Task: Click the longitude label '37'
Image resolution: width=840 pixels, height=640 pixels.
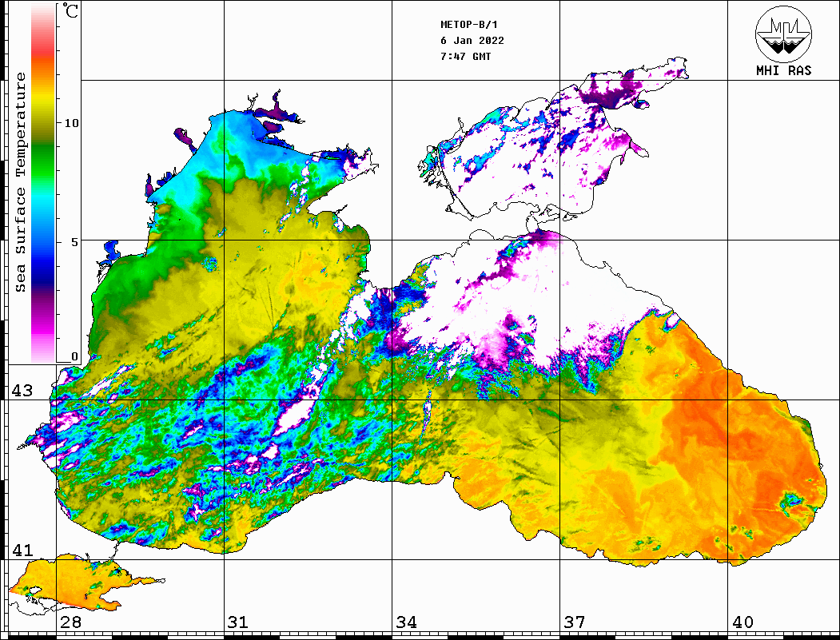Action: pos(575,622)
